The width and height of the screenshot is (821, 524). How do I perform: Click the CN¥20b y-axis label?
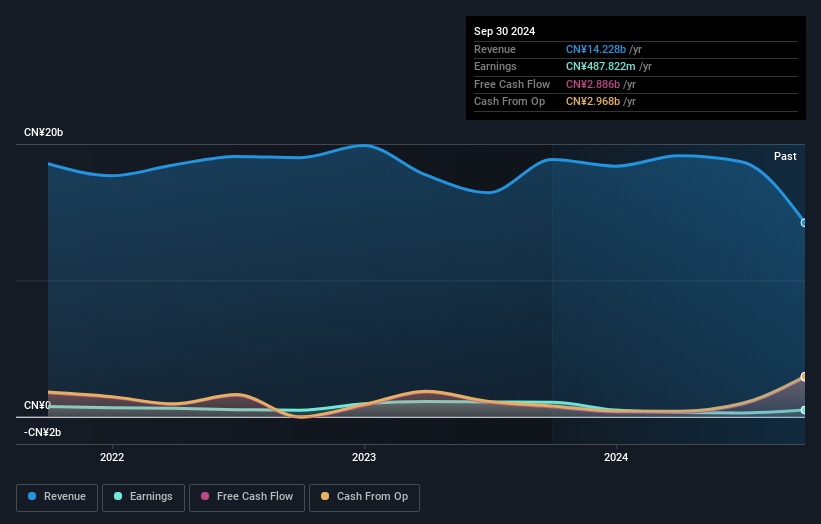(x=43, y=132)
